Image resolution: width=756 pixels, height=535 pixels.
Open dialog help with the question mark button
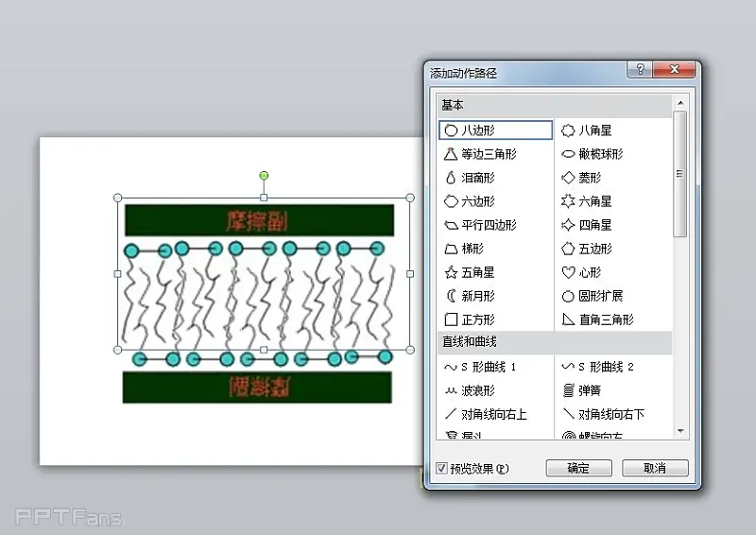[x=641, y=70]
